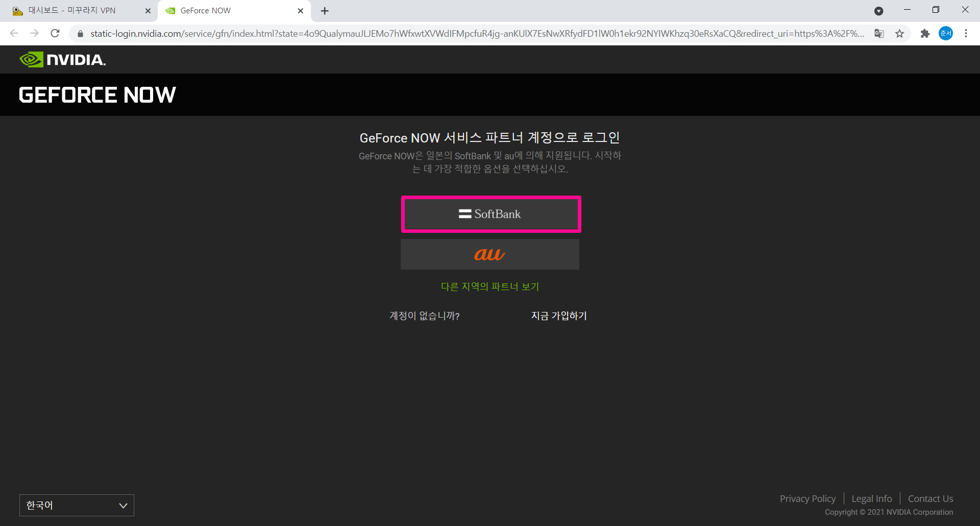Open the Legal Info link
This screenshot has height=526, width=980.
pos(872,498)
